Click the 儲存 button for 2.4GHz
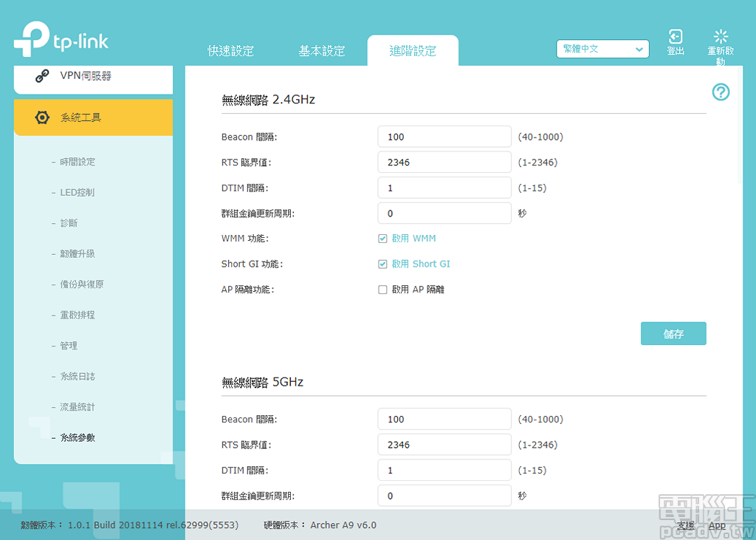Screen dimensions: 756x540 tap(673, 334)
